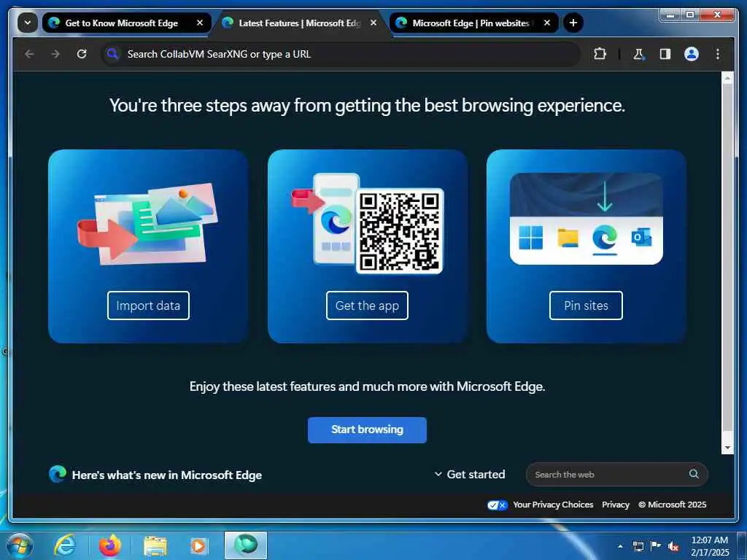
Task: Go forward with the forward arrow
Action: (55, 54)
